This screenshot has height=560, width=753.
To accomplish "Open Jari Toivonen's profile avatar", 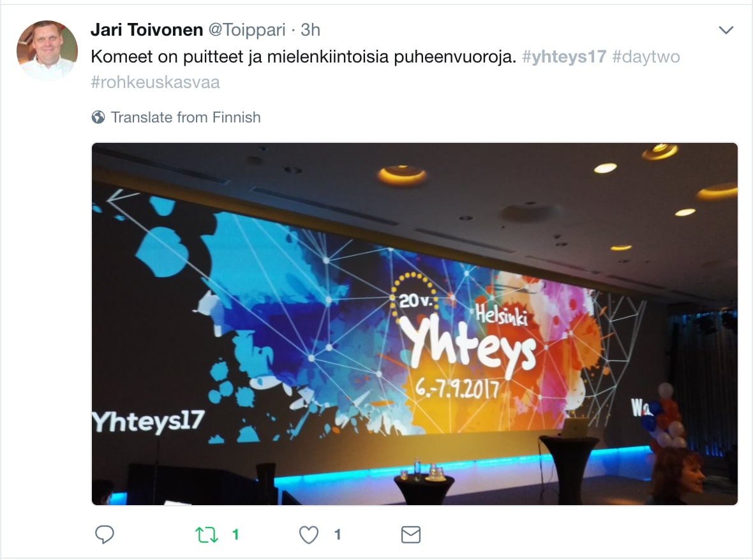I will click(x=47, y=50).
